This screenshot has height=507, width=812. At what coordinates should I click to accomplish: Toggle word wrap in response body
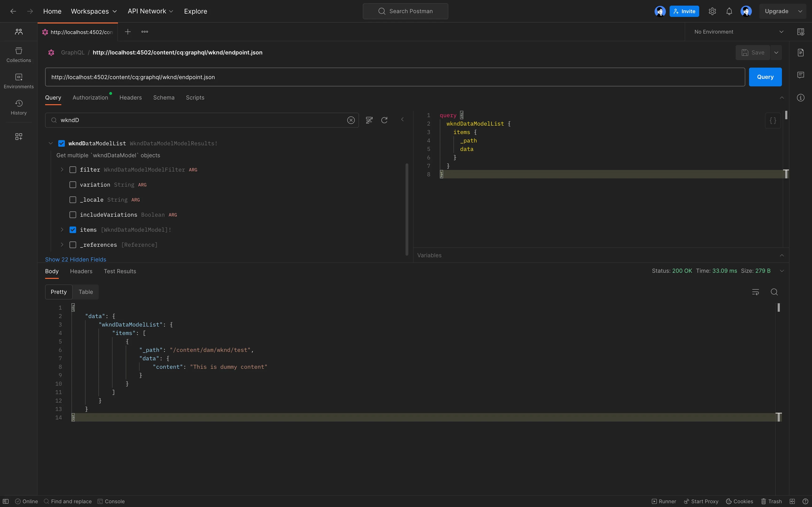[x=755, y=292]
